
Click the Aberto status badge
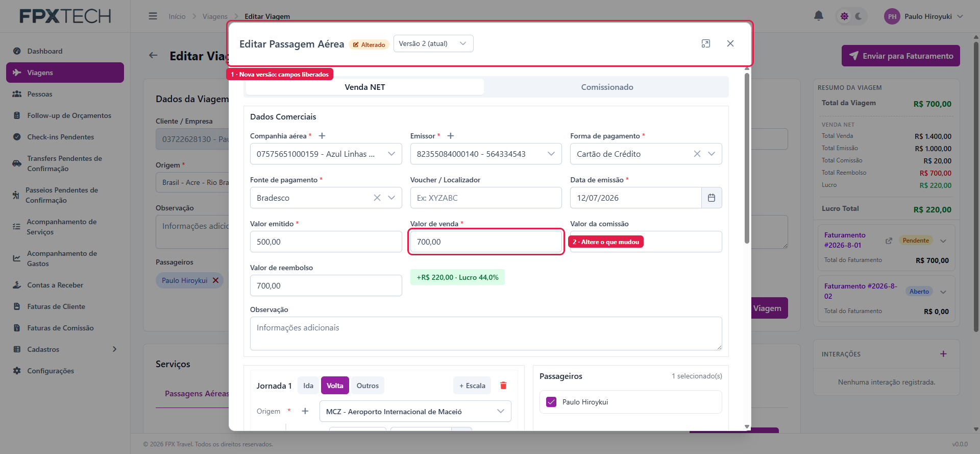click(x=919, y=292)
